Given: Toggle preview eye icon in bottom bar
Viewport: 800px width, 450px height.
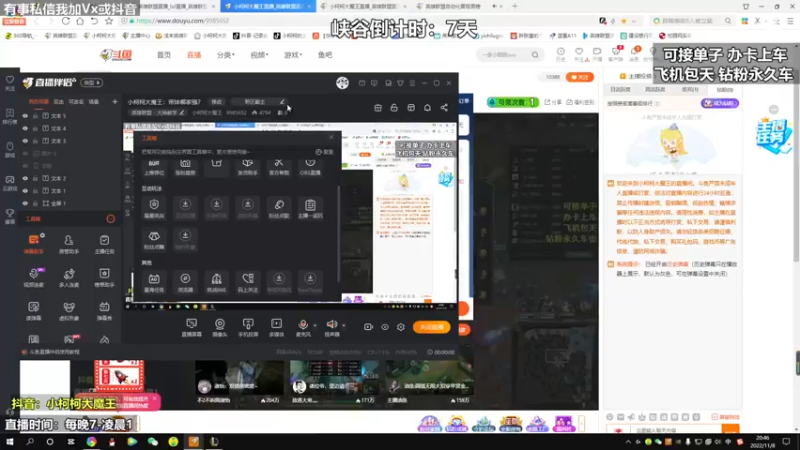Looking at the screenshot, I should pos(385,327).
